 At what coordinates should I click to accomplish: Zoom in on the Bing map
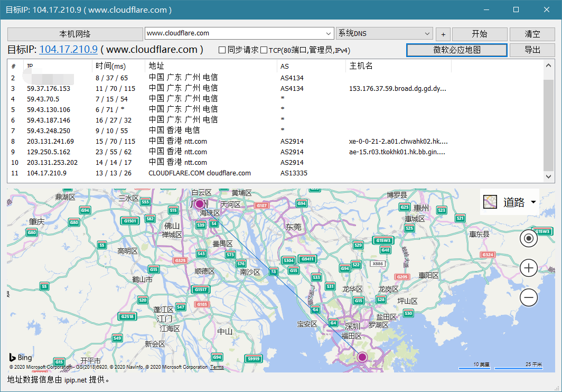[x=528, y=268]
